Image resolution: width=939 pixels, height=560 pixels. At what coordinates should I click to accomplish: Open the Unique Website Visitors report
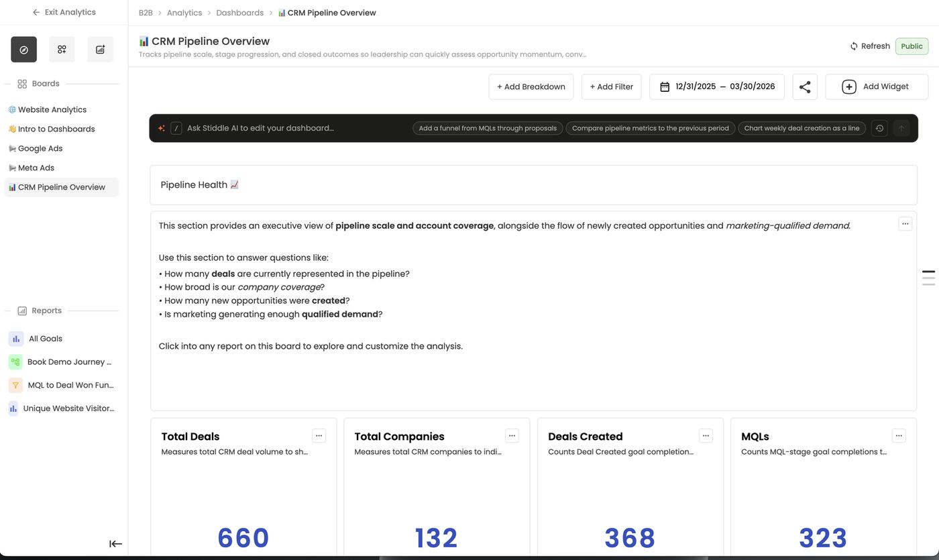[x=62, y=408]
